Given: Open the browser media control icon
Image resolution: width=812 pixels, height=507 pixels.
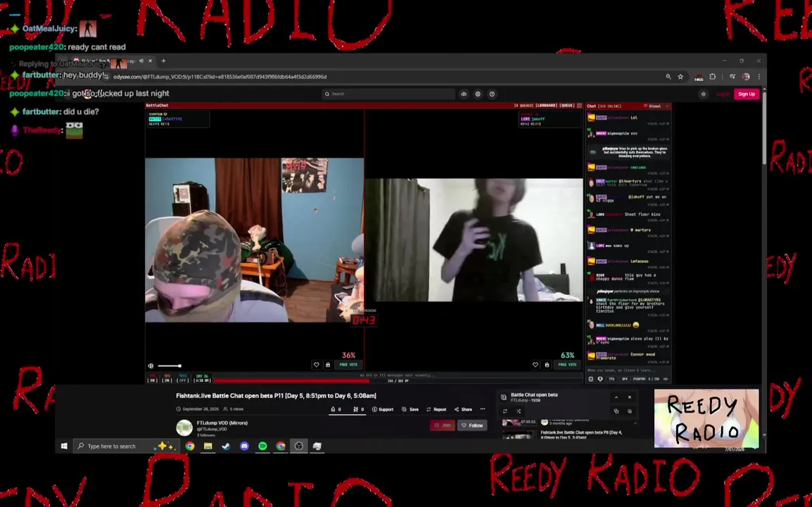Looking at the screenshot, I should click(732, 77).
